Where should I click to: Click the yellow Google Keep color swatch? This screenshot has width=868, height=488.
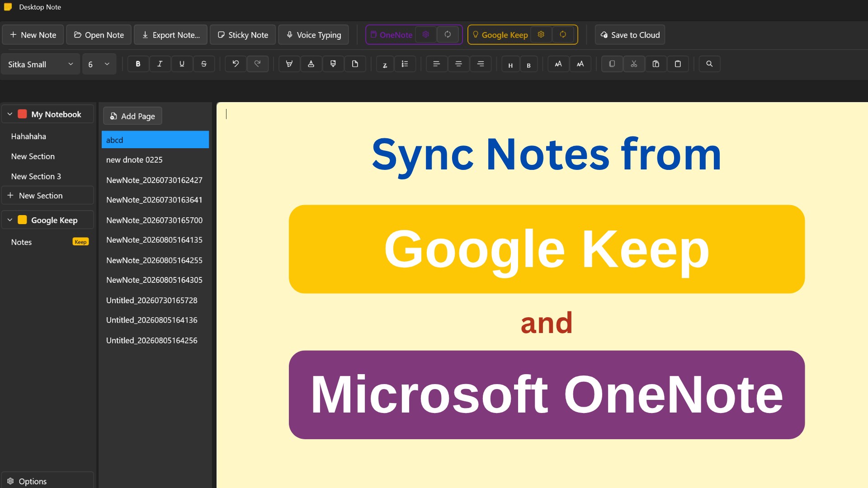pyautogui.click(x=22, y=220)
